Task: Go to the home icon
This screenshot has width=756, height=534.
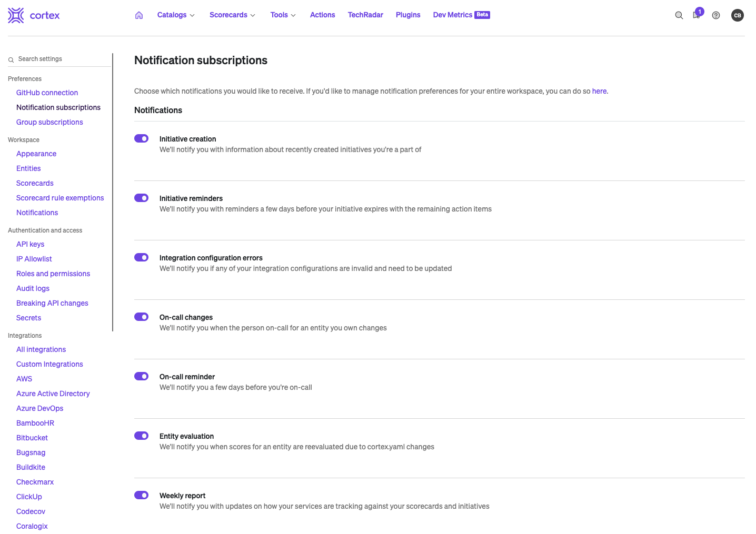Action: (x=139, y=15)
